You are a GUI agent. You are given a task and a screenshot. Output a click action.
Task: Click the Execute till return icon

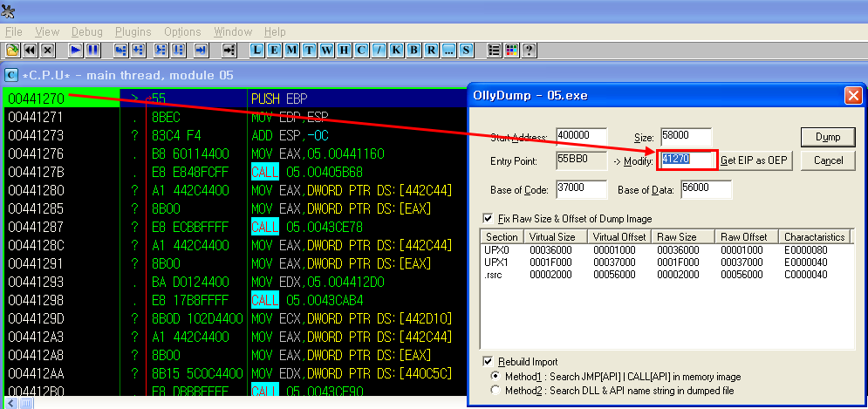(201, 51)
